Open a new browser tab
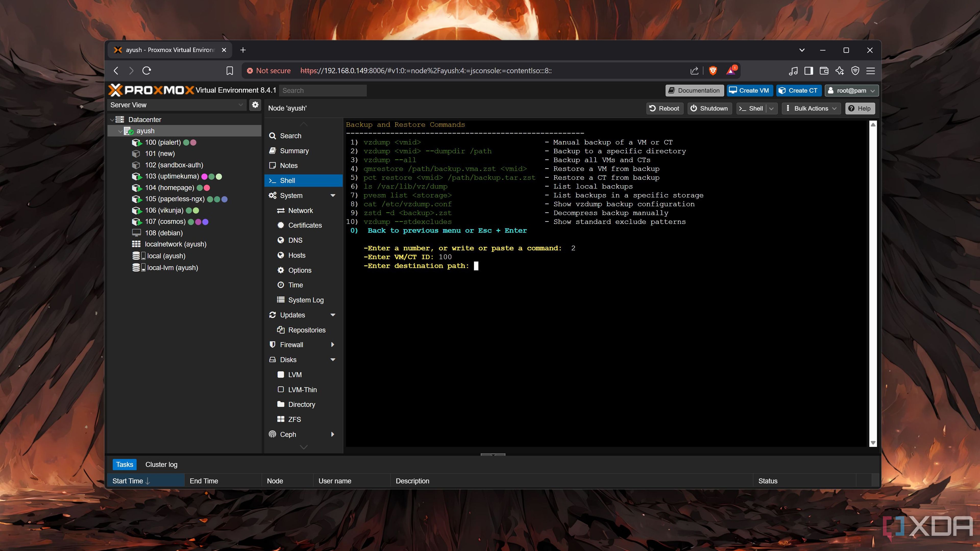Screen dimensions: 980x551 (x=243, y=50)
